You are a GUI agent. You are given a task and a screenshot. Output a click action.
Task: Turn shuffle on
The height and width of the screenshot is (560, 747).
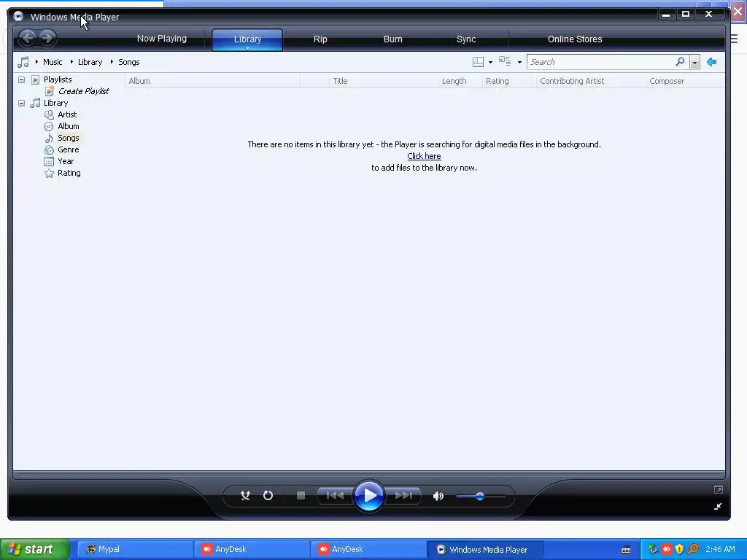245,496
